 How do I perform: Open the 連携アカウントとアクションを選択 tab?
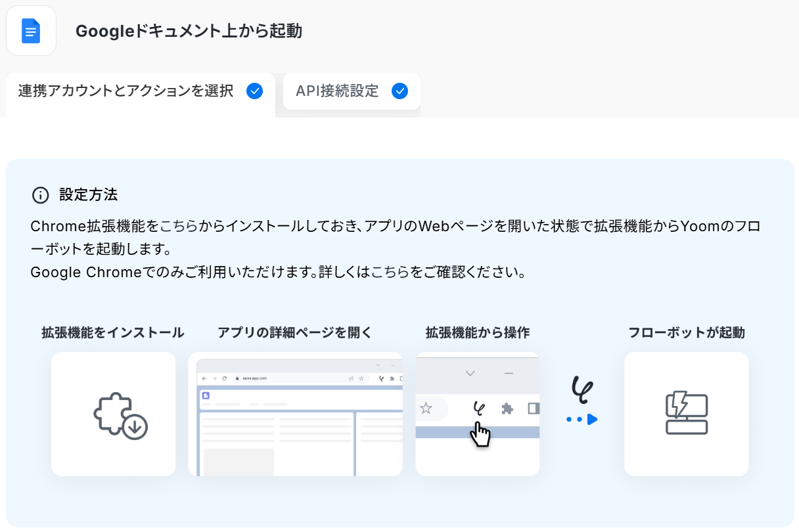(x=140, y=95)
